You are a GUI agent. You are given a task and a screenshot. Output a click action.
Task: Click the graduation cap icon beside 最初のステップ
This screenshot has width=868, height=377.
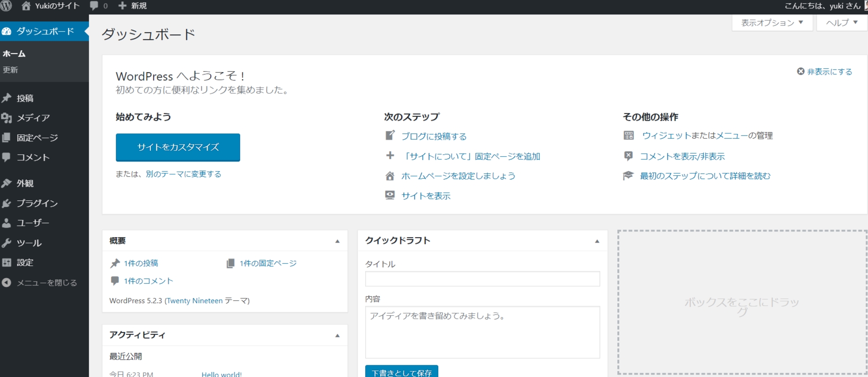628,176
